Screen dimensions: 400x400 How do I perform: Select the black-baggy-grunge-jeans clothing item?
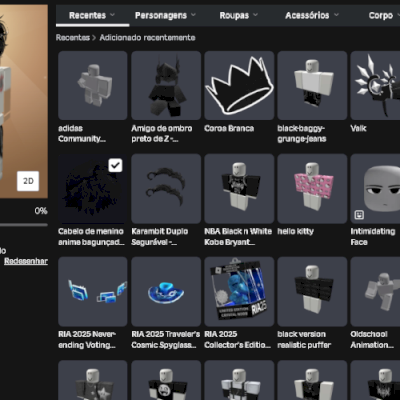[312, 85]
